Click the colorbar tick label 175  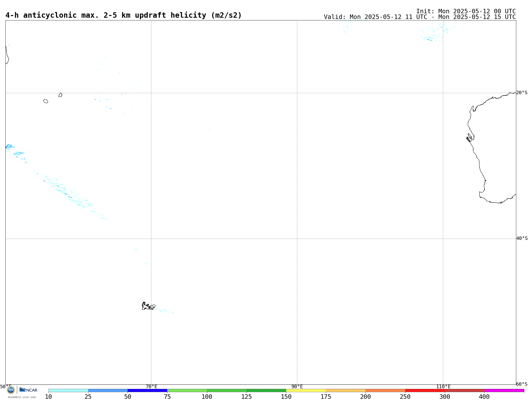click(326, 397)
